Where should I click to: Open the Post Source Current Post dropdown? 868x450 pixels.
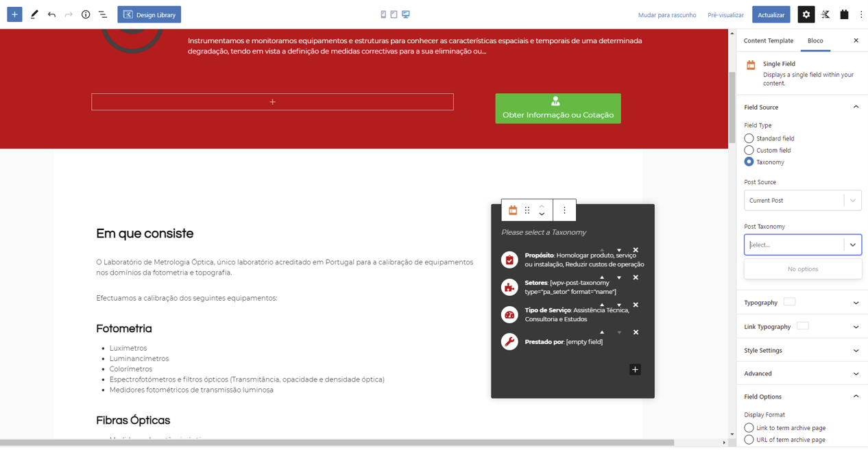[802, 200]
